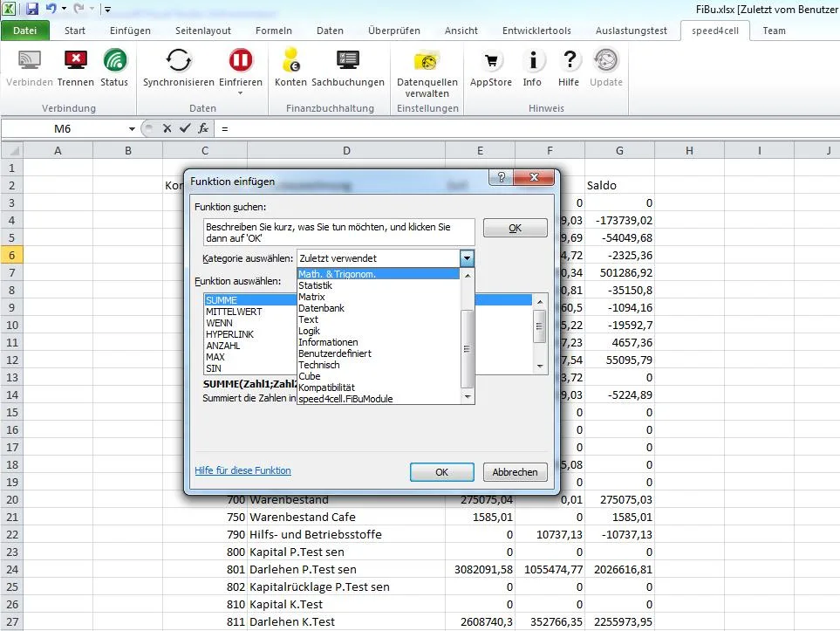Confirm with the bottom OK button
840x631 pixels.
click(442, 472)
